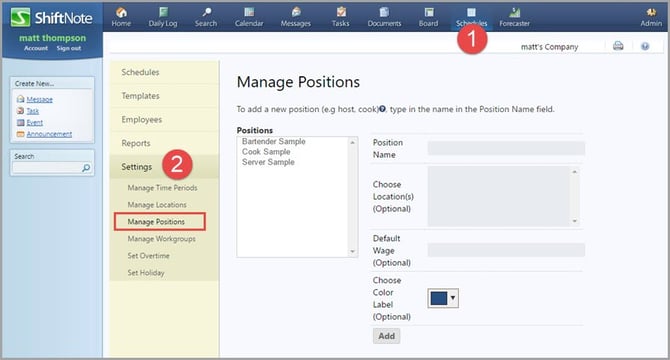670x360 pixels.
Task: Select Cook Sample position
Action: 266,152
